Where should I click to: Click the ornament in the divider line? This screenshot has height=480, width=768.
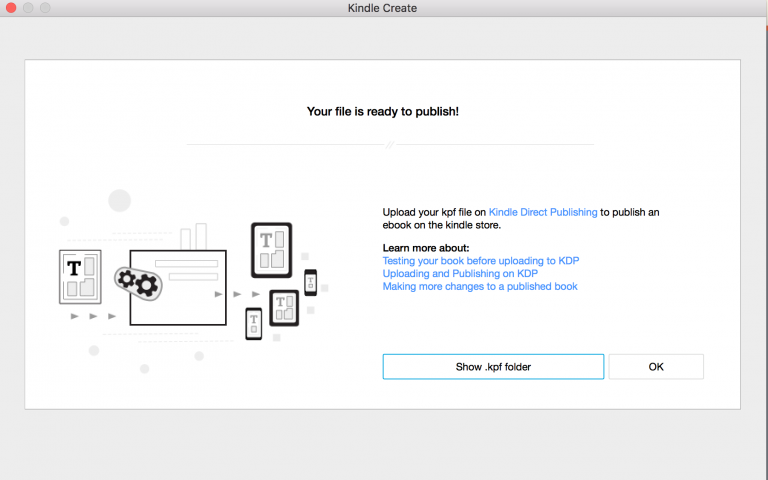click(x=390, y=145)
